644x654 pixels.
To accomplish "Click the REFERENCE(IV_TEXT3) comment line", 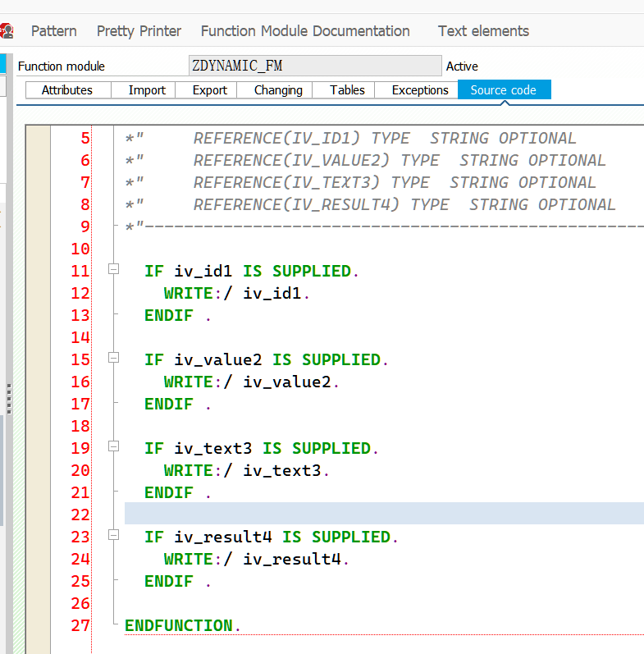I will [x=360, y=183].
